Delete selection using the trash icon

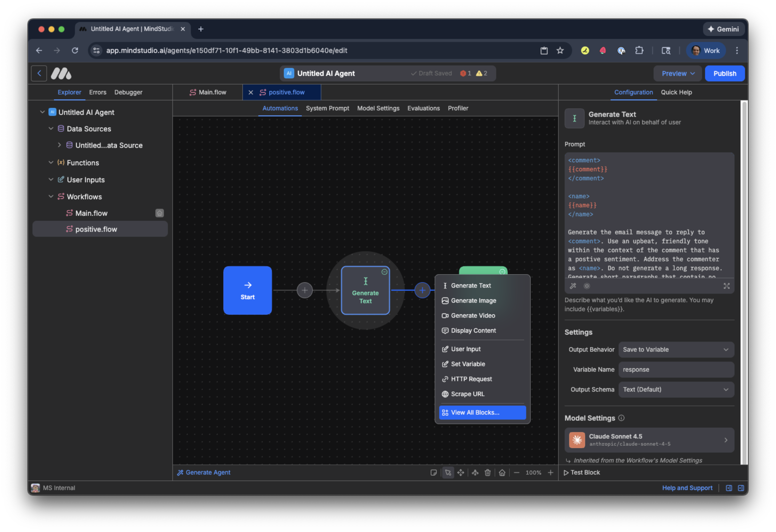[x=488, y=473]
